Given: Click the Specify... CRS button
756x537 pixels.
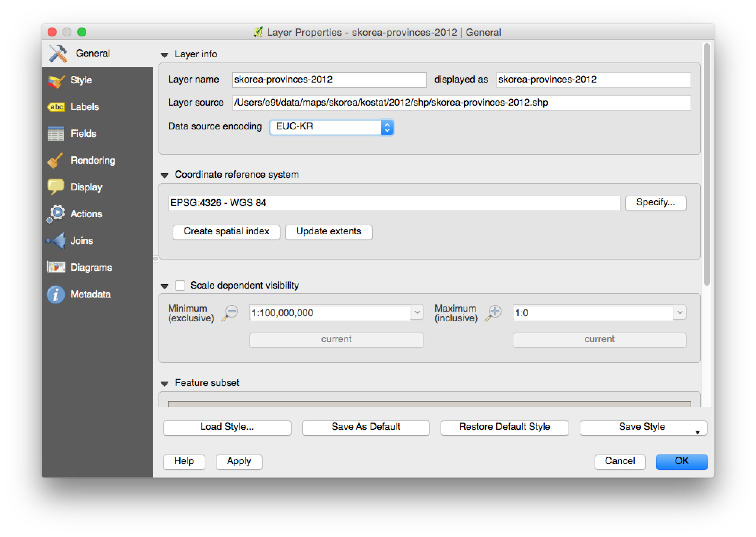Looking at the screenshot, I should (655, 203).
